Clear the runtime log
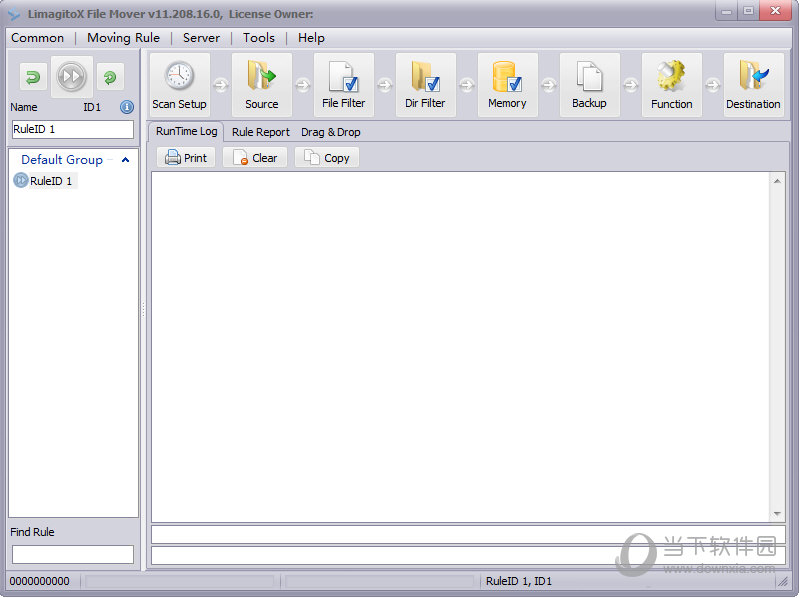Screen dimensions: 800x598 255,158
